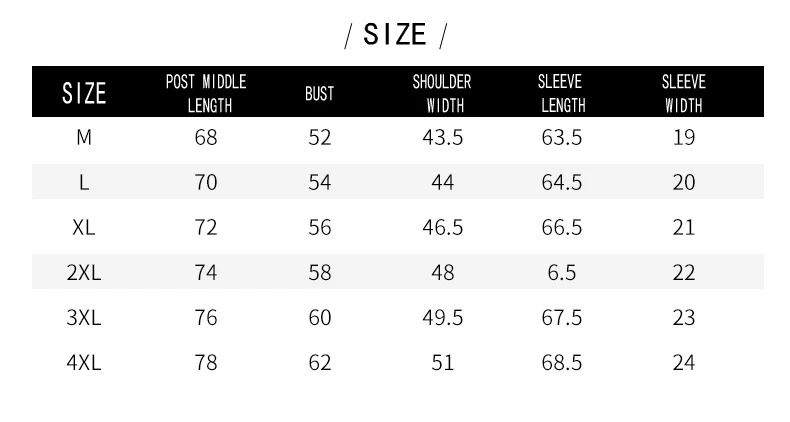Click the SIZE title heading
Image resolution: width=790 pixels, height=422 pixels.
[395, 35]
